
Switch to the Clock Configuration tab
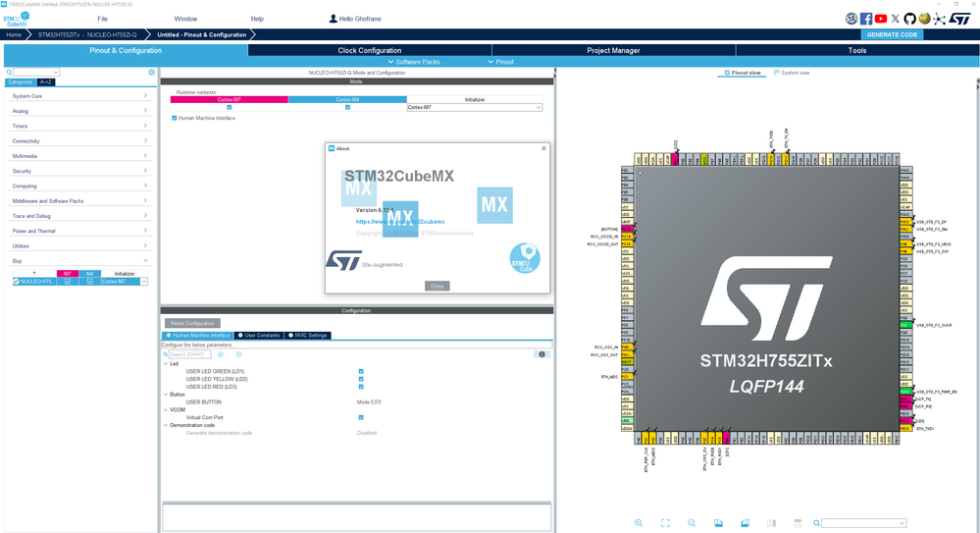click(370, 50)
